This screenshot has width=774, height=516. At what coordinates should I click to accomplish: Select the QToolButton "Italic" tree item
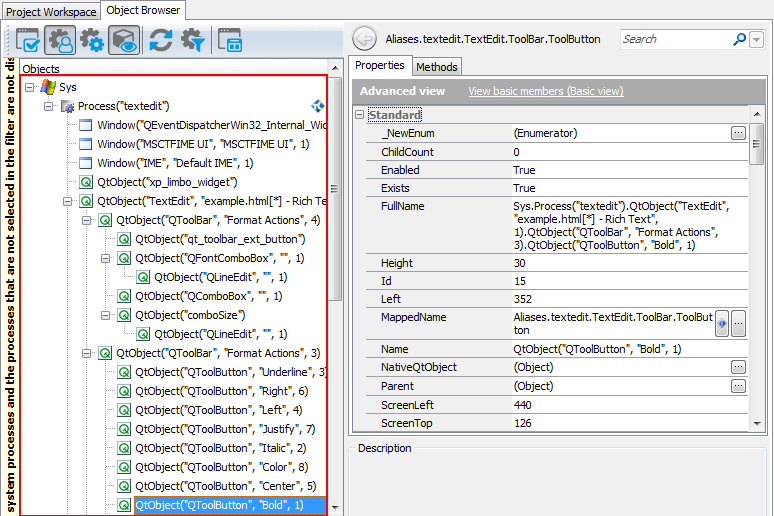219,448
